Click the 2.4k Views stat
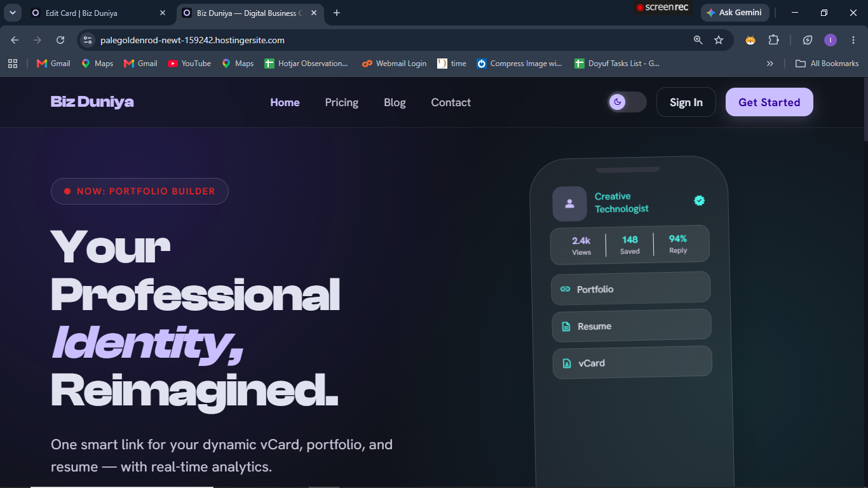 pos(581,245)
